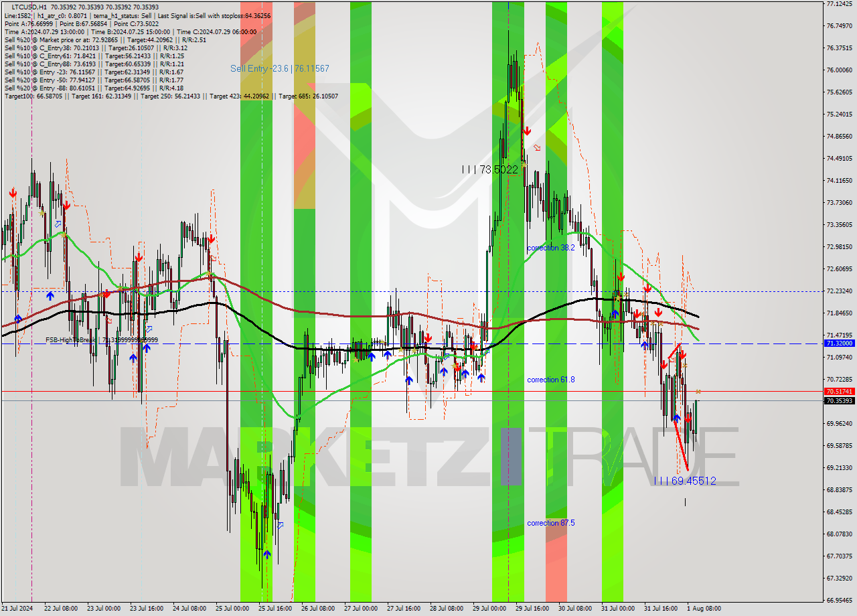
Task: Click the '23 Jul 00:00' time axis label
Action: point(104,609)
